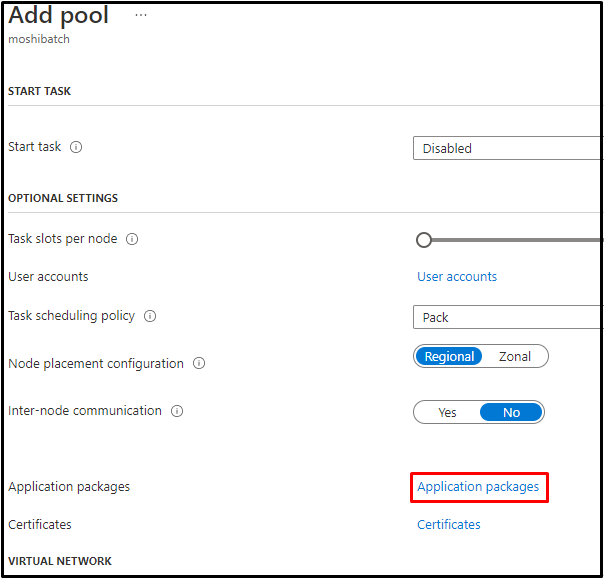Click the moshibatch account subtitle

click(39, 39)
